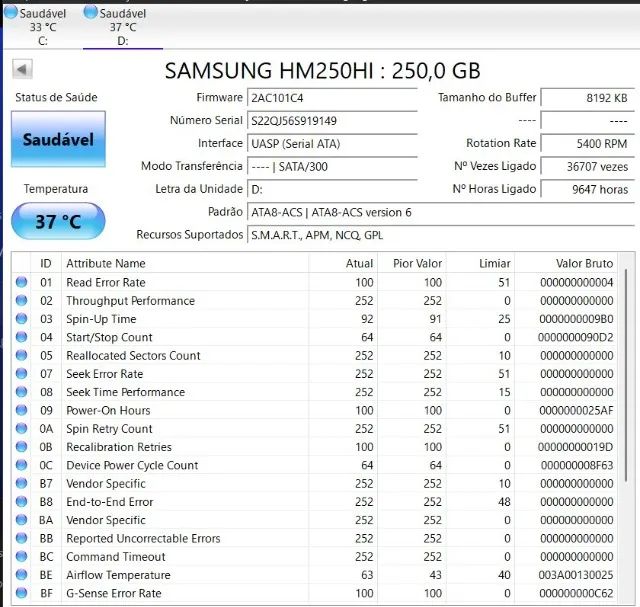Click raw value 0000000009B0
This screenshot has height=607, width=640.
[576, 319]
